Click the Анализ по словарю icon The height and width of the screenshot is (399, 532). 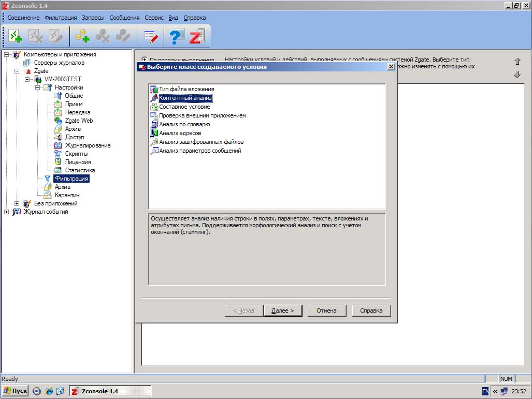click(154, 124)
